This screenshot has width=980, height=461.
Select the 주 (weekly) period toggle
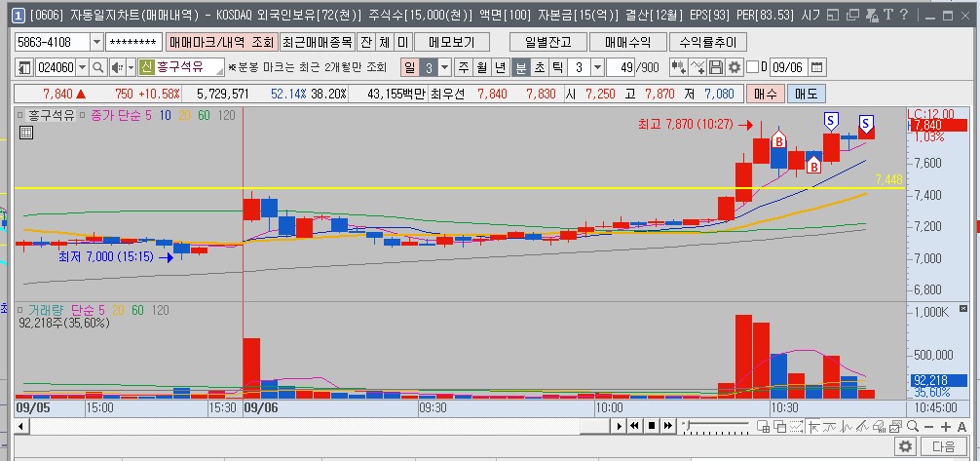coord(463,67)
